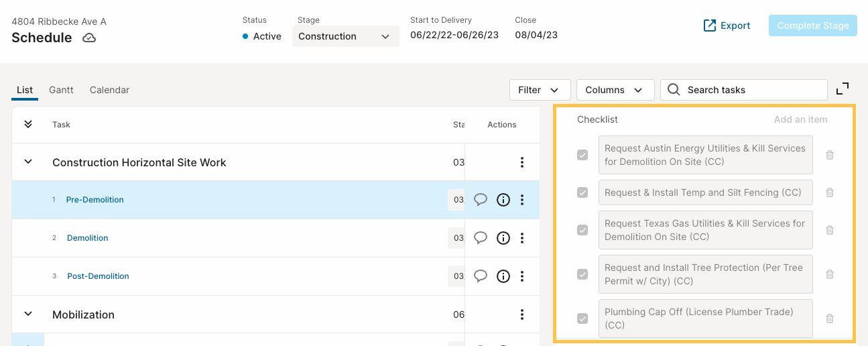Open info for Pre-Demolition task

[503, 200]
